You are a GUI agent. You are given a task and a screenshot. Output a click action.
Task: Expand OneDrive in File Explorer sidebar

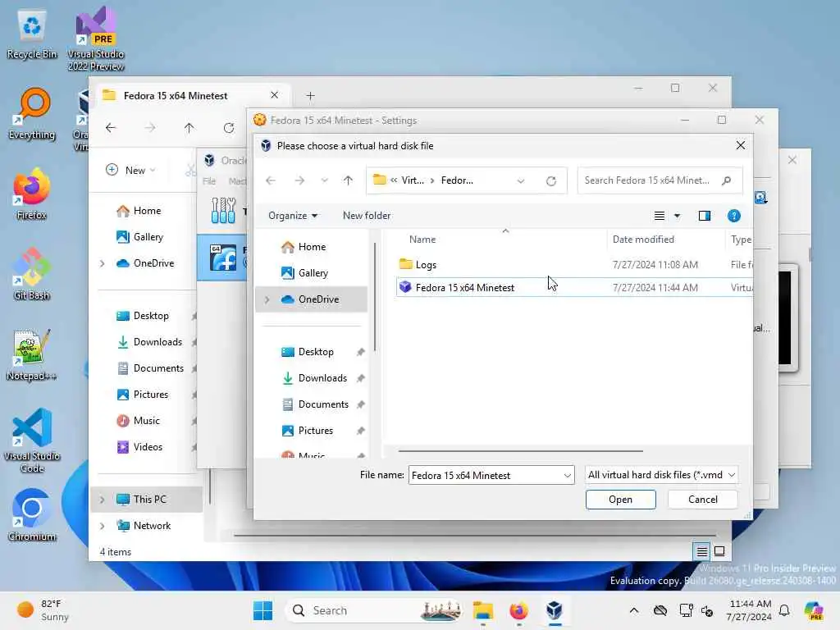pyautogui.click(x=102, y=263)
